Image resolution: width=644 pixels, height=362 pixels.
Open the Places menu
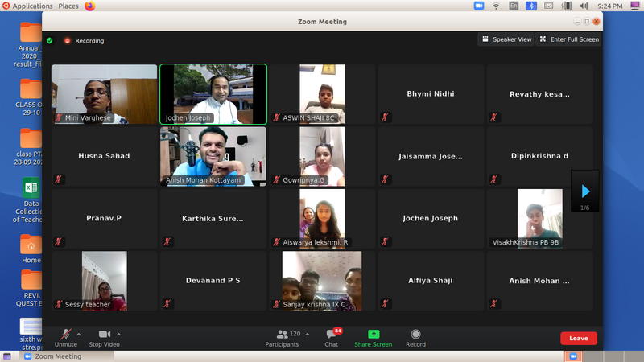coord(68,6)
